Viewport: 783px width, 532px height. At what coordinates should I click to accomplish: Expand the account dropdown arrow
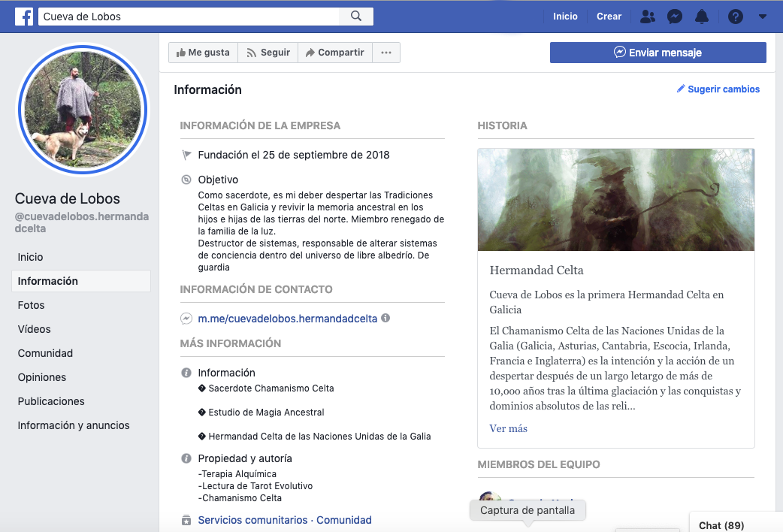pyautogui.click(x=763, y=17)
